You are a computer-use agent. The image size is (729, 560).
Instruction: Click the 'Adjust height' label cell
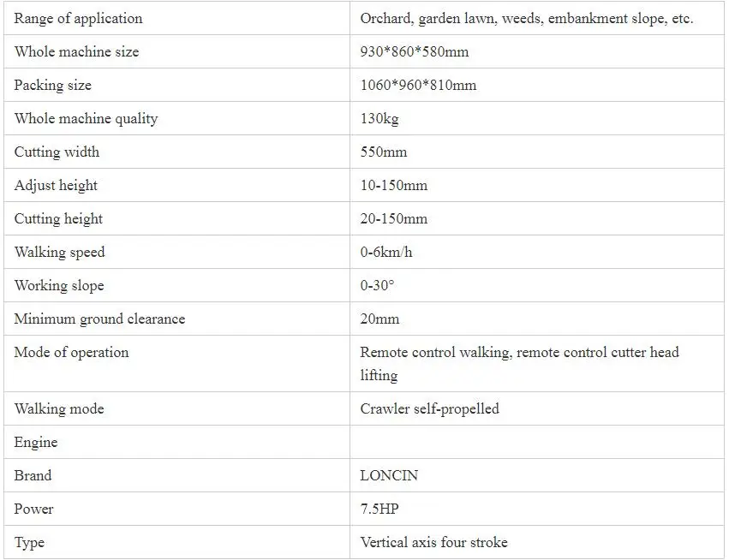56,185
